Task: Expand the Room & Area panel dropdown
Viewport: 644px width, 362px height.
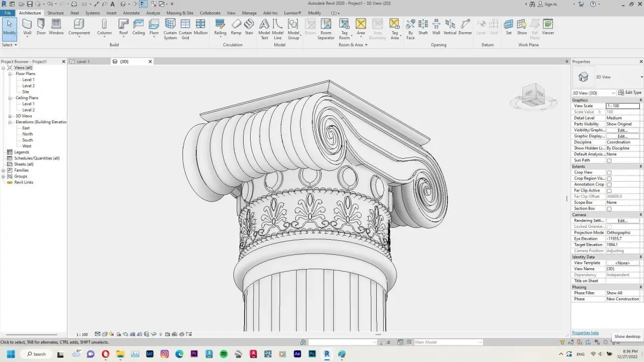Action: tap(354, 45)
